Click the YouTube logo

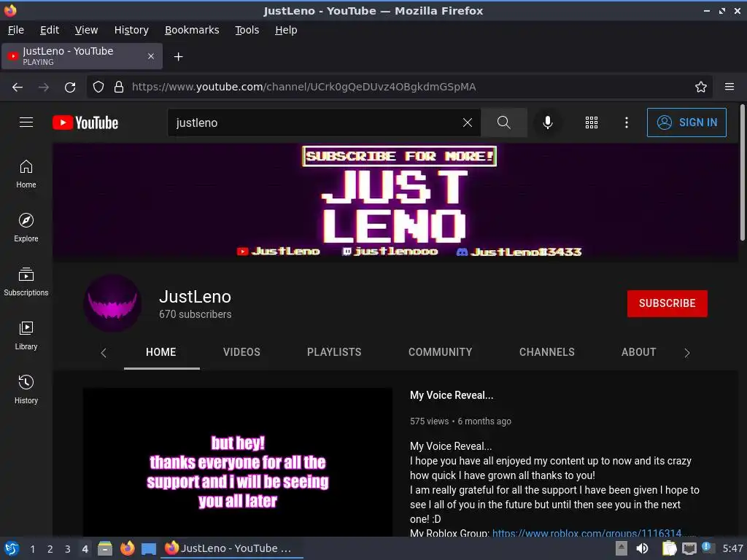click(85, 122)
